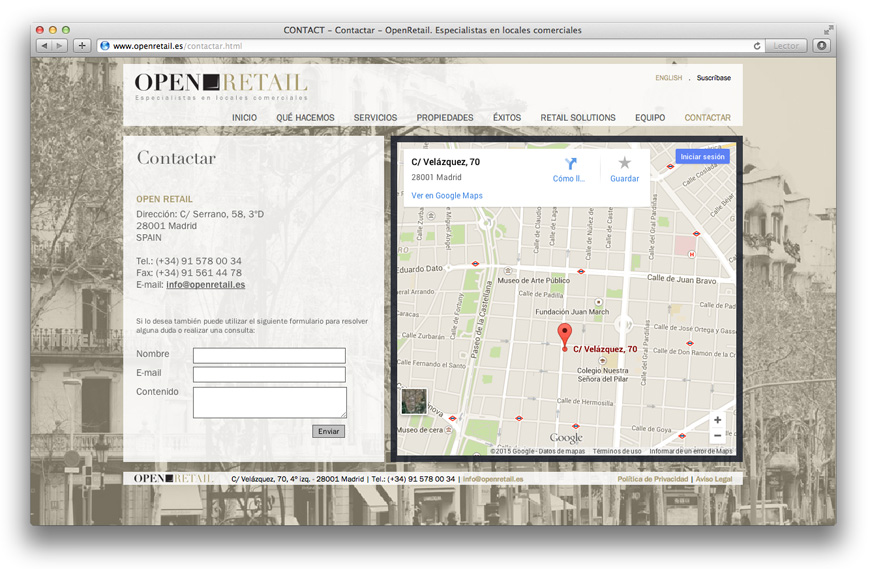Click the Cómo llegar directions icon

tap(570, 164)
